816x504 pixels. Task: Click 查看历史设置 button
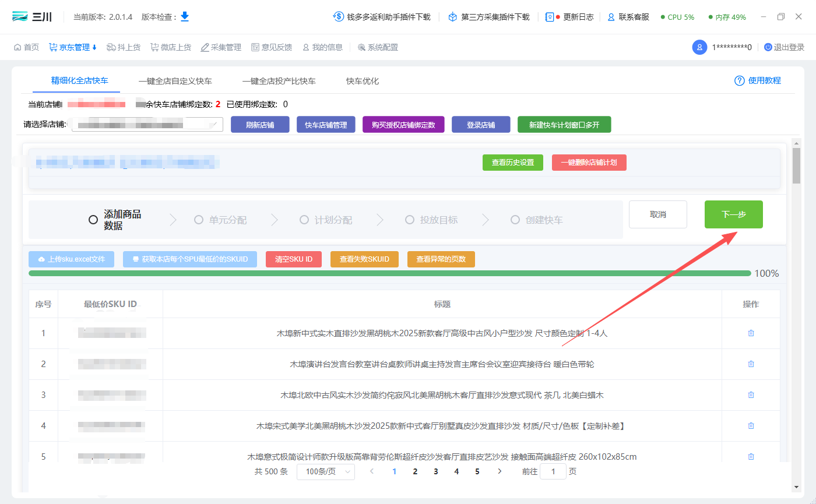click(x=513, y=163)
